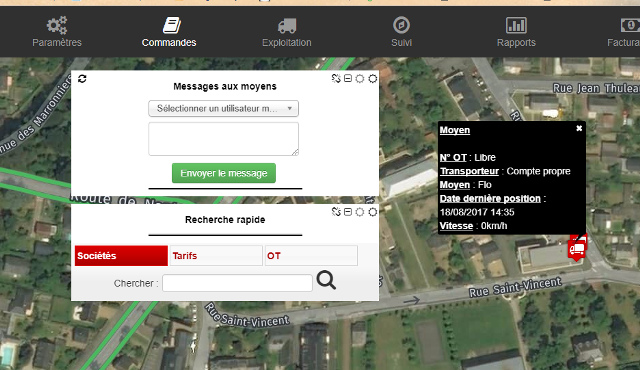The width and height of the screenshot is (640, 370).
Task: Toggle auto-refresh icon in Recherche rapide header
Action: pos(336,212)
